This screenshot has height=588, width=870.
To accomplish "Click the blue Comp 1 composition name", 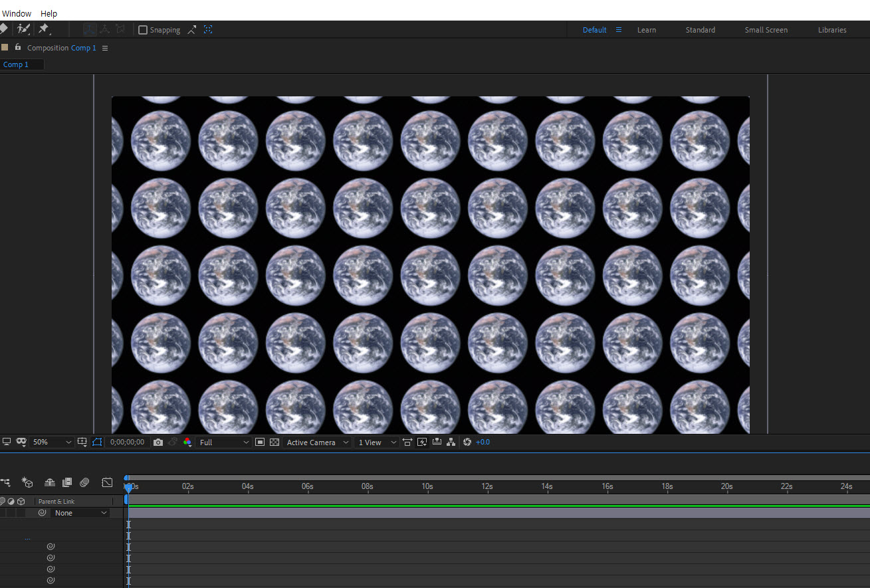I will tap(84, 48).
